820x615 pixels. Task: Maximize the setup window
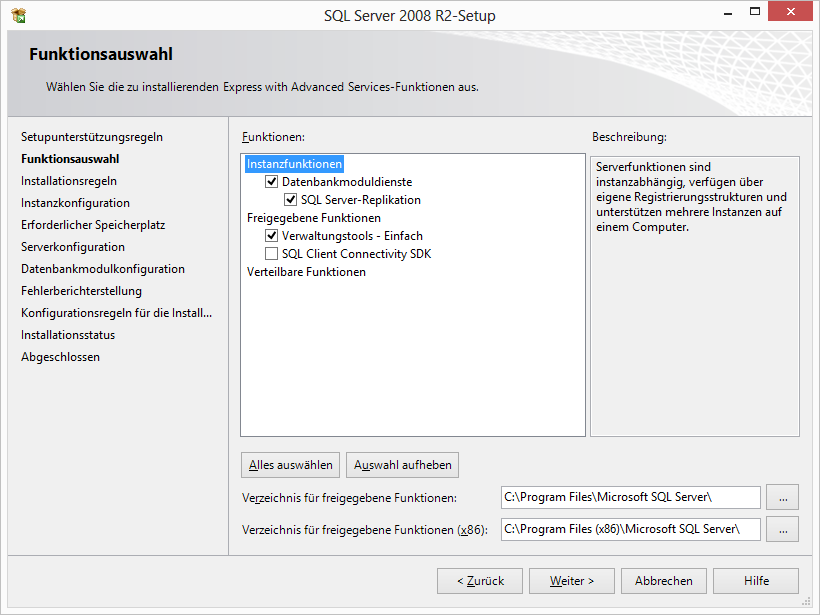(x=755, y=12)
